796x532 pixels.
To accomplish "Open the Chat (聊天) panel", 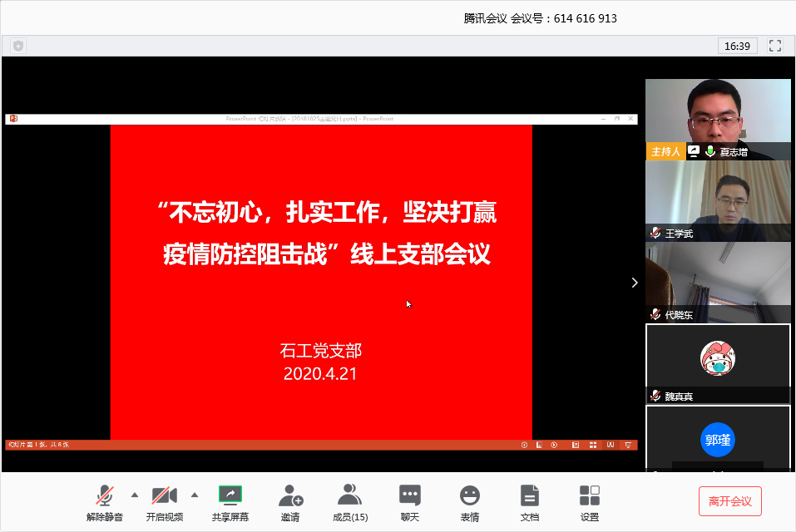I will 410,496.
